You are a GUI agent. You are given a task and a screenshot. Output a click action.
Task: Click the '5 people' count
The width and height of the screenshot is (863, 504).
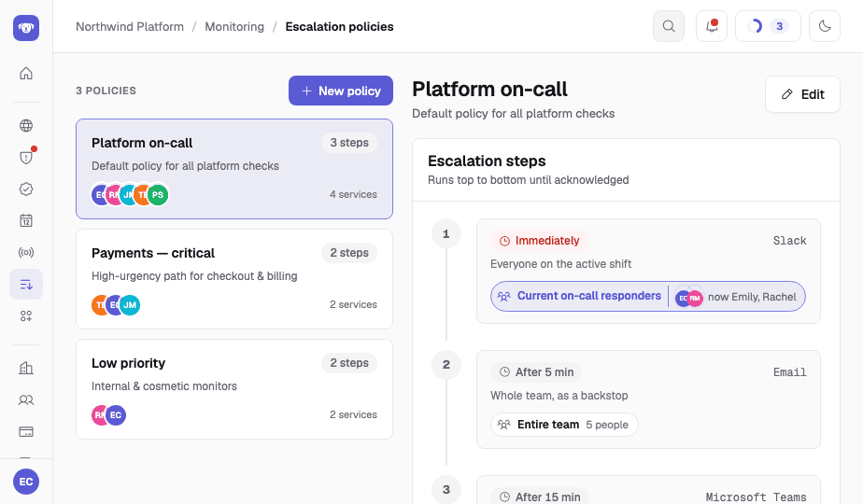(x=607, y=425)
